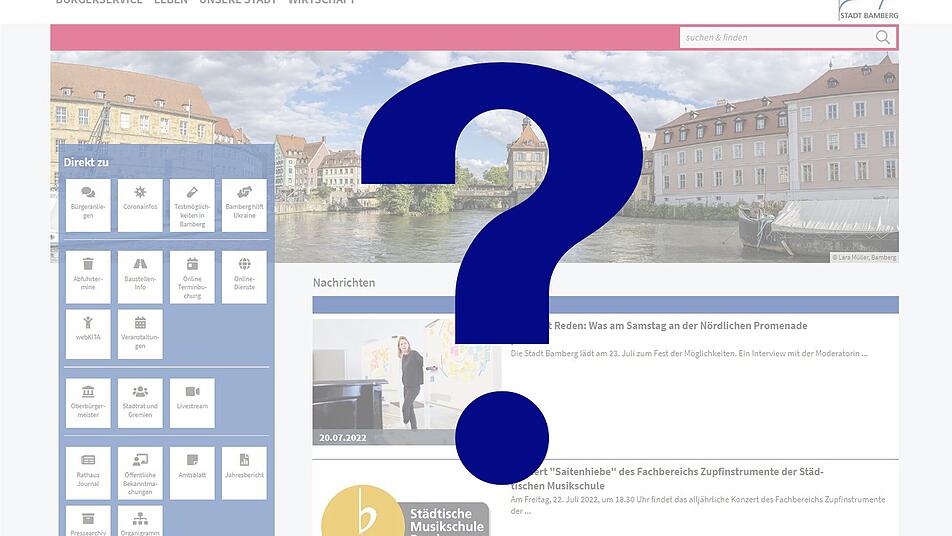Click the 'Nachrichten' section heading

click(x=344, y=282)
